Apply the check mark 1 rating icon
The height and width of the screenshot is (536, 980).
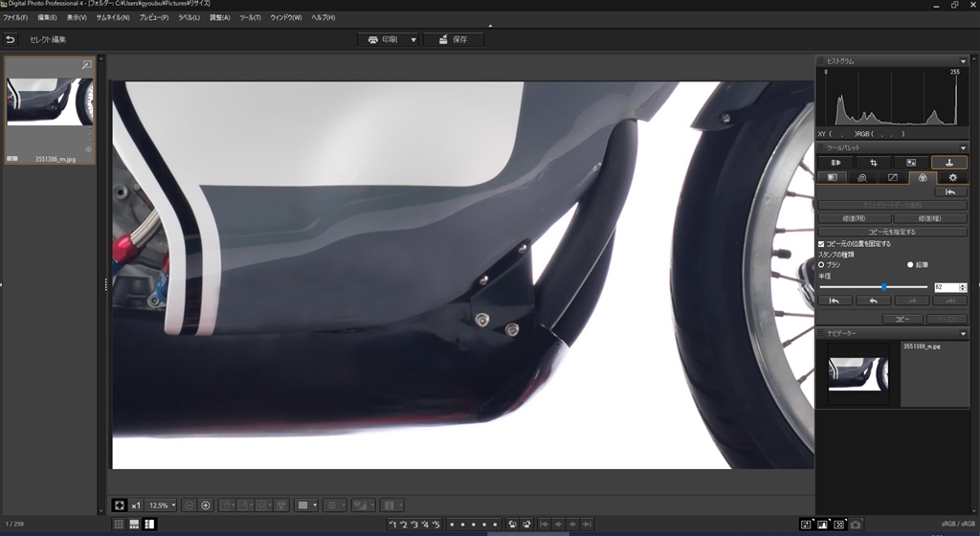392,525
